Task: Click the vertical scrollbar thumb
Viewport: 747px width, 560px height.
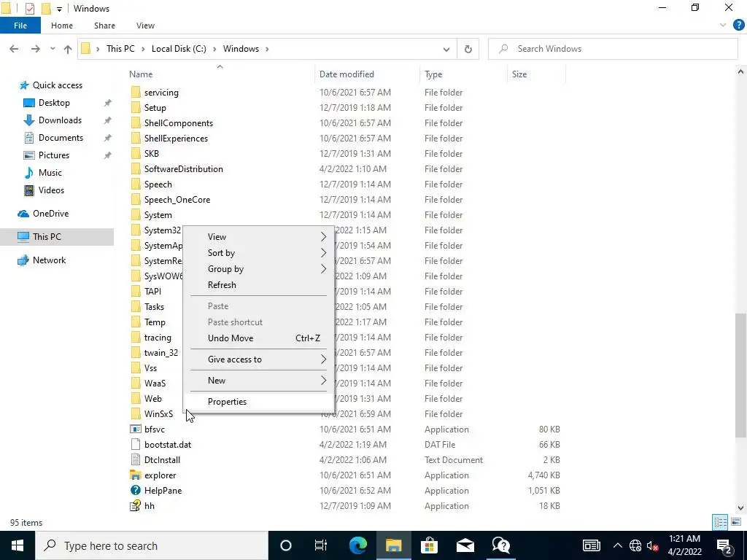Action: point(740,375)
